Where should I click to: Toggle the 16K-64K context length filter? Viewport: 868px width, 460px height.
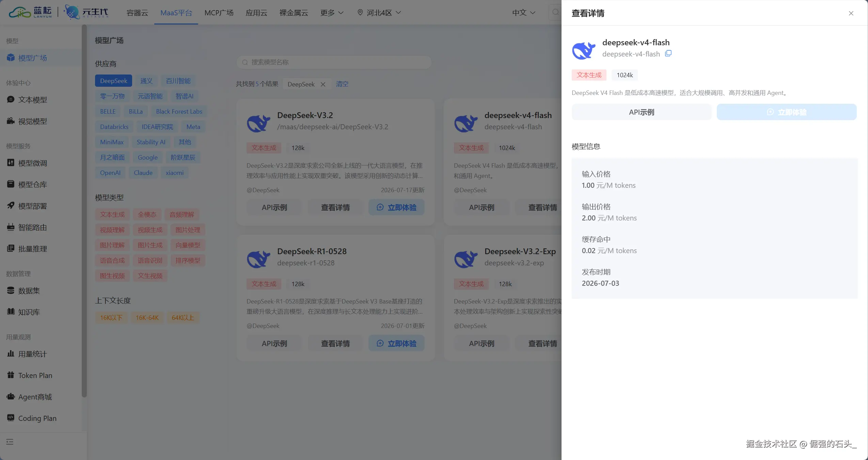coord(147,317)
